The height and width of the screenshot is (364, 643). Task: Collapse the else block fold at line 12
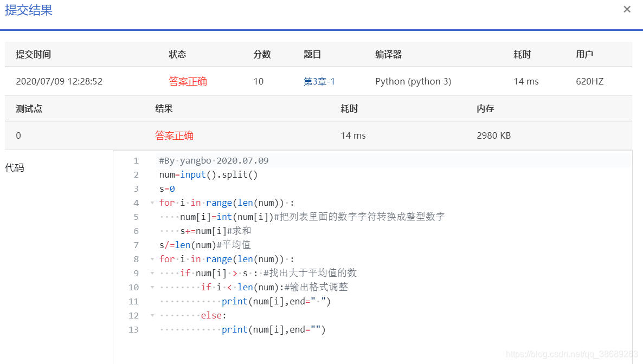[152, 316]
